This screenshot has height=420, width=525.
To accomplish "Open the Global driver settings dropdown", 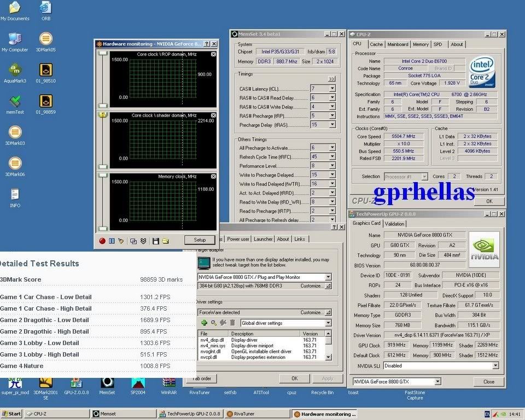I will click(x=328, y=323).
